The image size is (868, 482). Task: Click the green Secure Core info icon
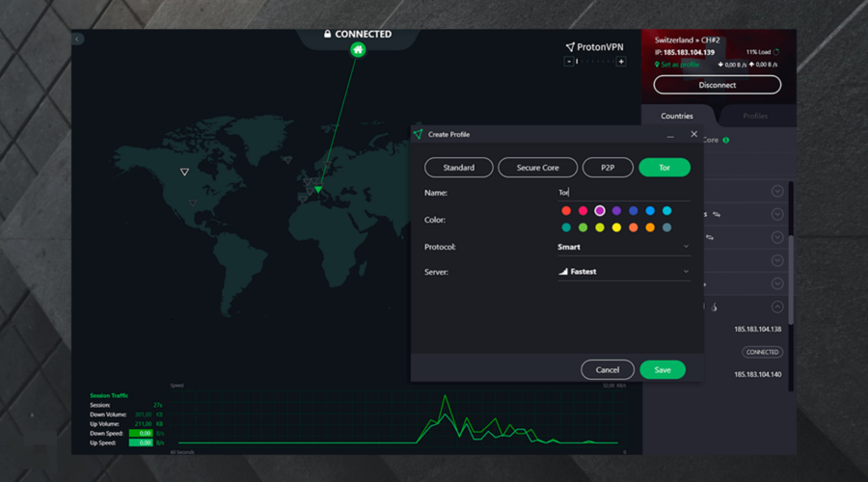click(725, 140)
